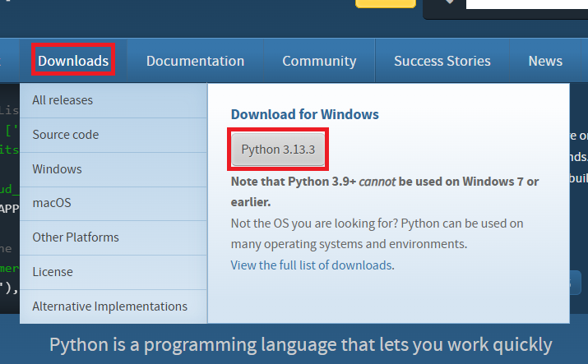
Task: Follow 'View the full list of downloads' link
Action: tap(313, 265)
